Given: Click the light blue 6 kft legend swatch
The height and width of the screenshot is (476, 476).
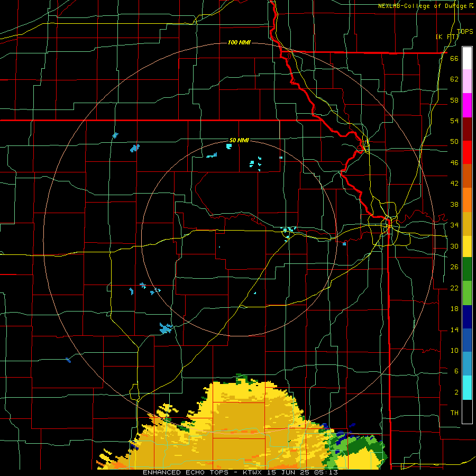Looking at the screenshot, I should pos(467,364).
